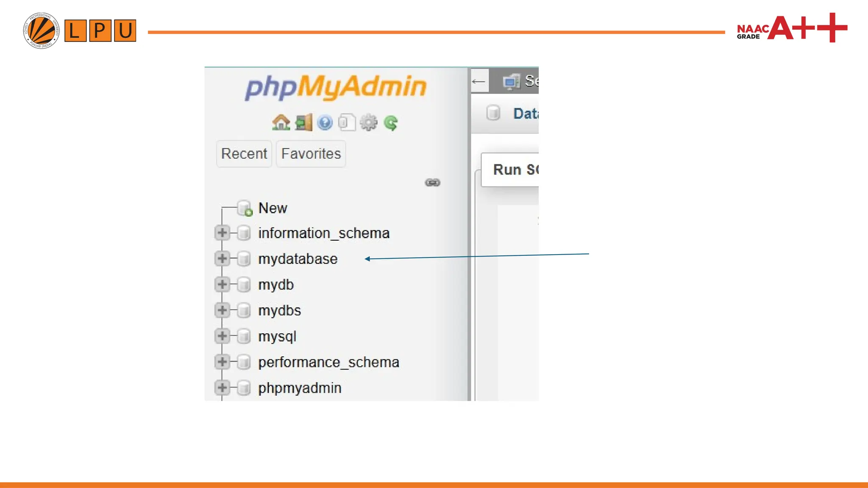Open the SQL documentation page icon
Screen dimensions: 868x488
347,123
